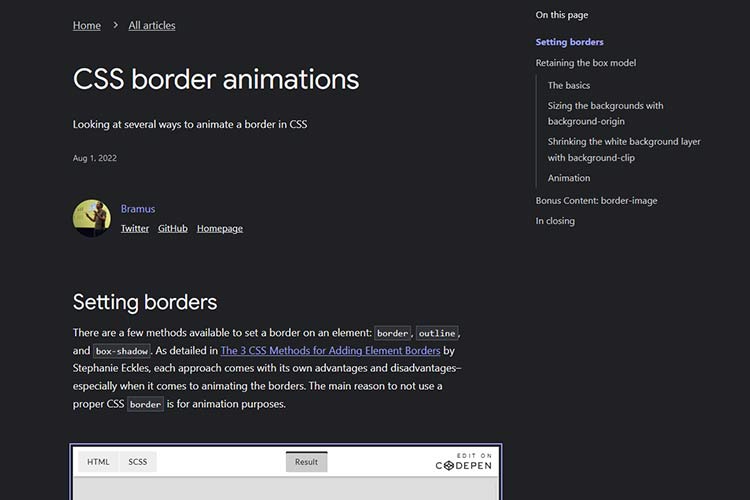Switch CodePen embed to SCSS tab

coord(138,462)
